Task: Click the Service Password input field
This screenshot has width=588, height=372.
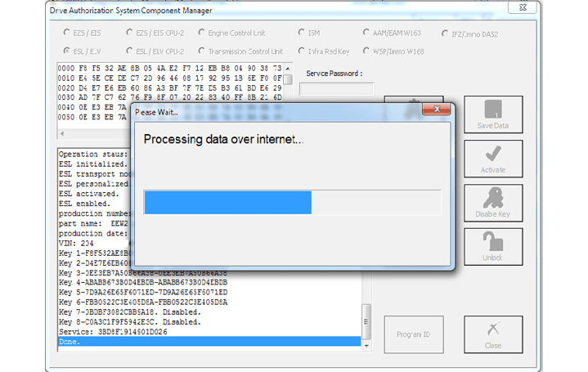Action: (x=337, y=88)
